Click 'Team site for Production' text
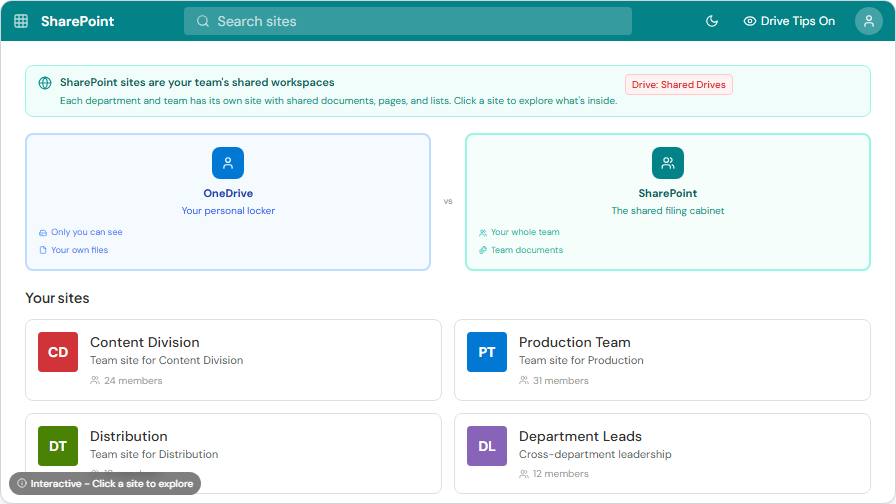Screen dimensions: 896x504 pyautogui.click(x=581, y=360)
